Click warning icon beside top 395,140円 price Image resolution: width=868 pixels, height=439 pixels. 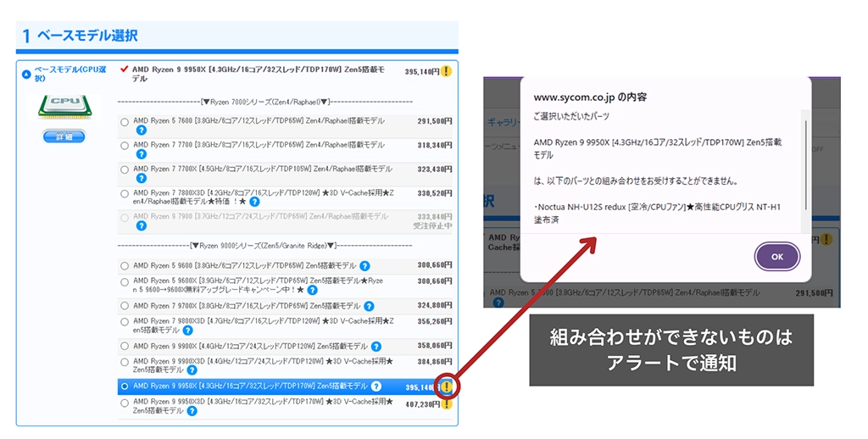click(x=446, y=71)
